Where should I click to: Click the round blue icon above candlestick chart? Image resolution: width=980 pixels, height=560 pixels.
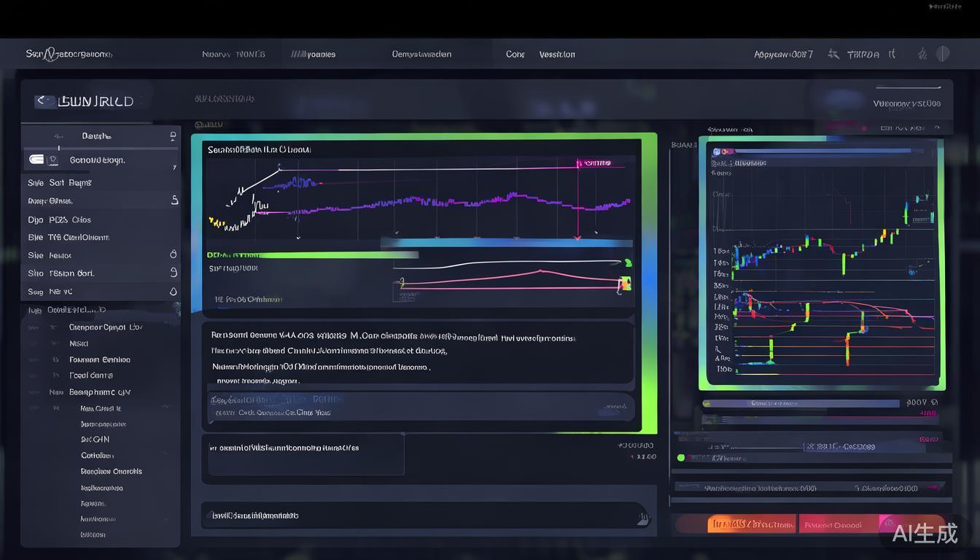coord(717,152)
